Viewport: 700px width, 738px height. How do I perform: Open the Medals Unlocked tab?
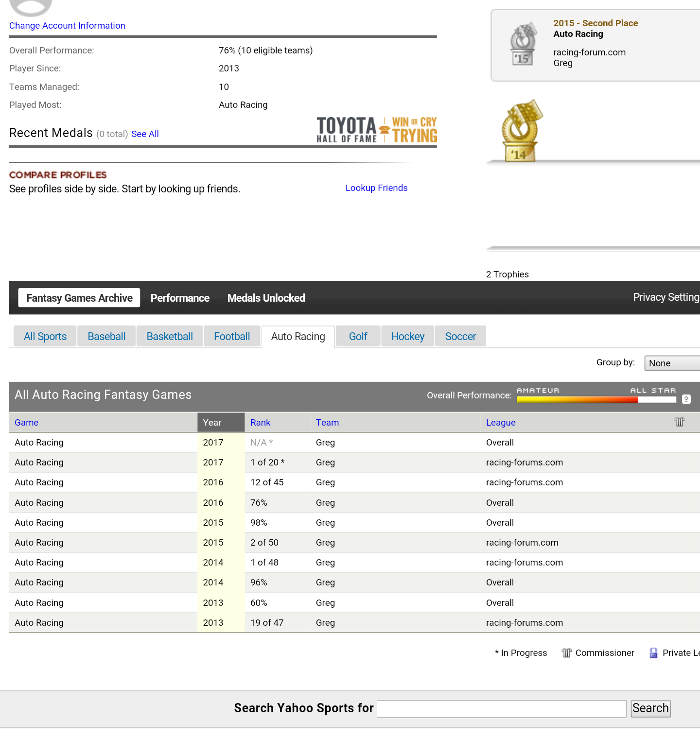(x=266, y=298)
